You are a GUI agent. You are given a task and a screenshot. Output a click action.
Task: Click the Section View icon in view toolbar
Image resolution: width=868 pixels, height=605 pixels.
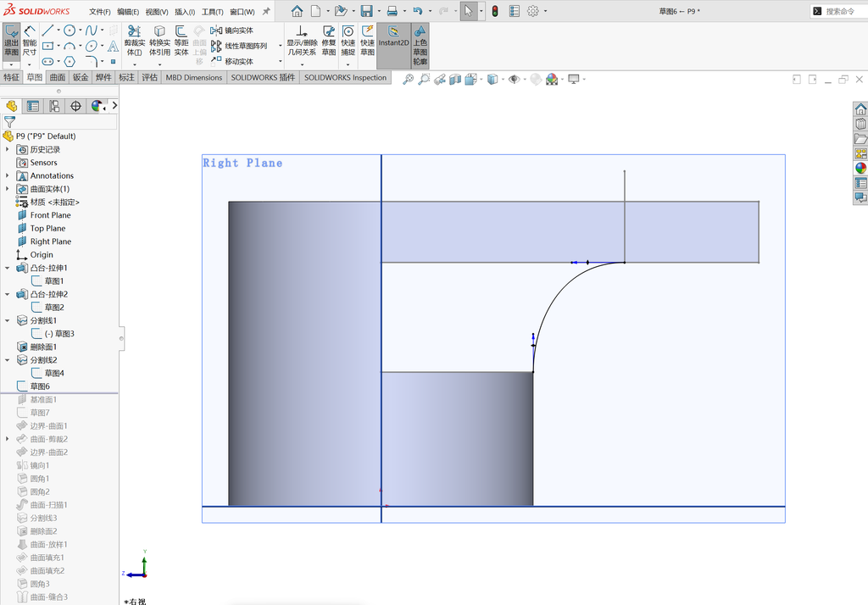click(x=455, y=79)
